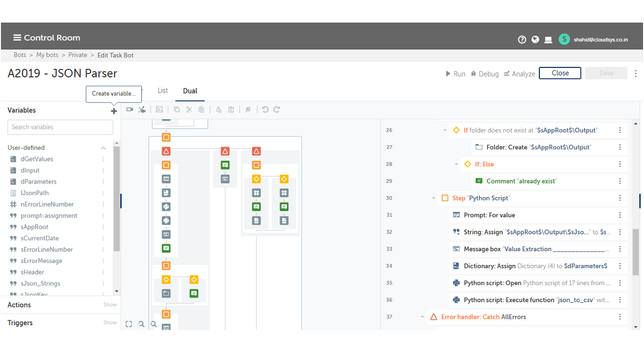The height and width of the screenshot is (362, 644).
Task: Click the Debug button
Action: (485, 74)
